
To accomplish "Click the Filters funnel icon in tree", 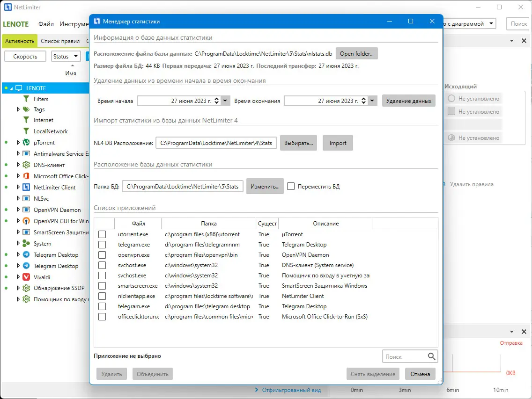I will 26,99.
